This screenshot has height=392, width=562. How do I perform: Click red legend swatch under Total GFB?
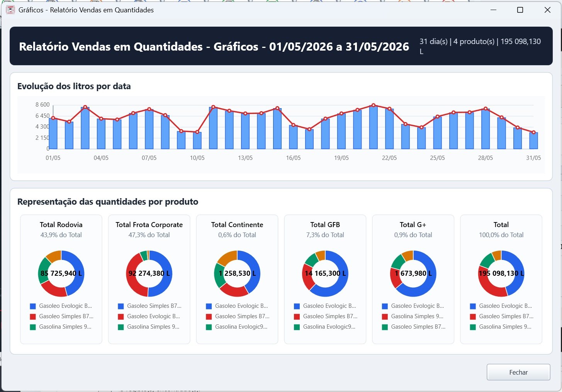[x=297, y=317]
